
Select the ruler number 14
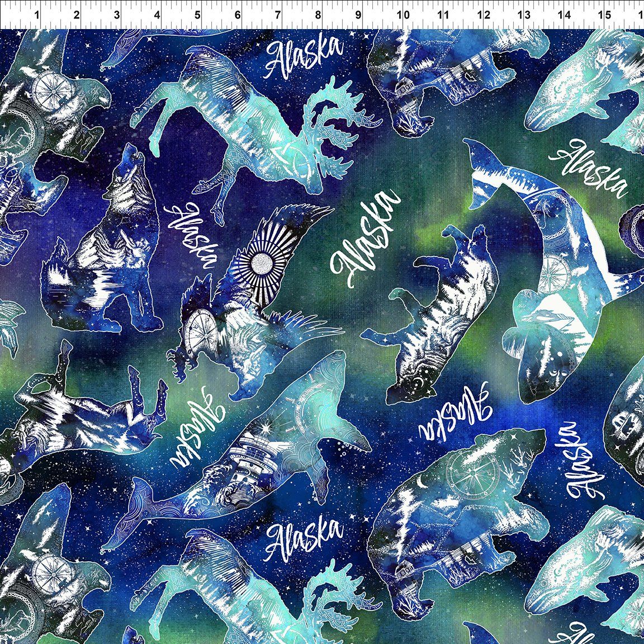coord(565,15)
